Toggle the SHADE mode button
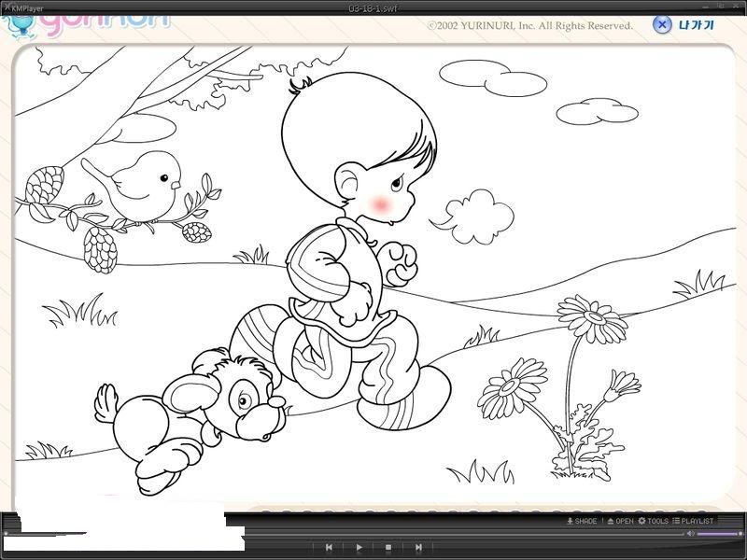This screenshot has height=560, width=747. click(x=582, y=521)
